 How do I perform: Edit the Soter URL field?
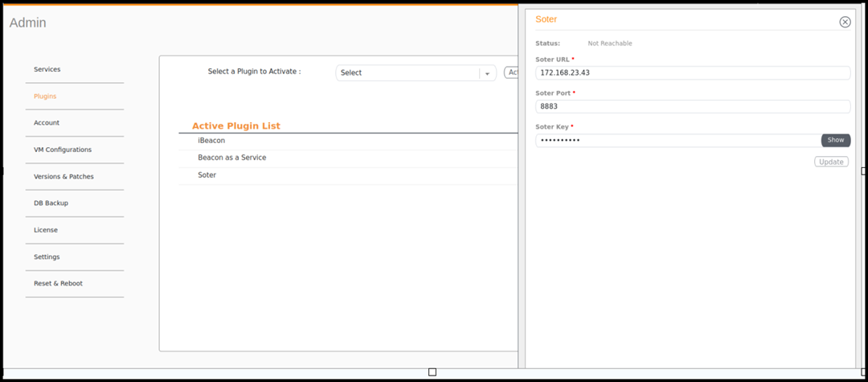(693, 72)
